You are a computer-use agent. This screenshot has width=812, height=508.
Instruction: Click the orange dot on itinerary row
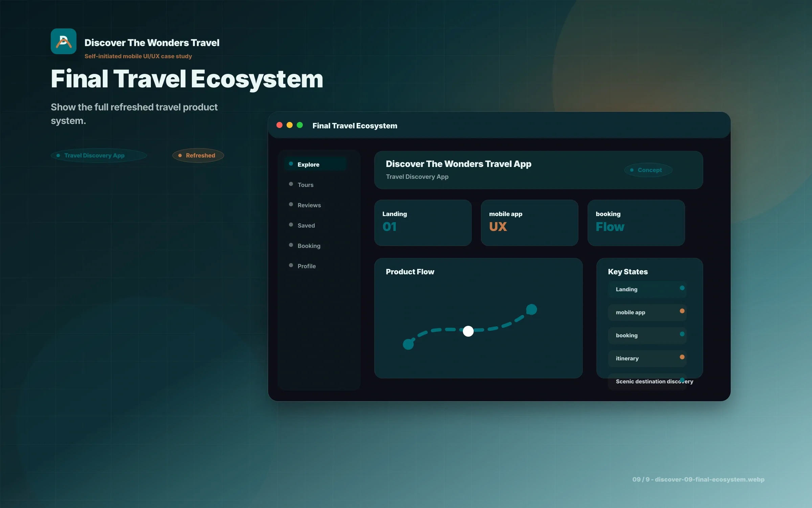[x=682, y=357]
